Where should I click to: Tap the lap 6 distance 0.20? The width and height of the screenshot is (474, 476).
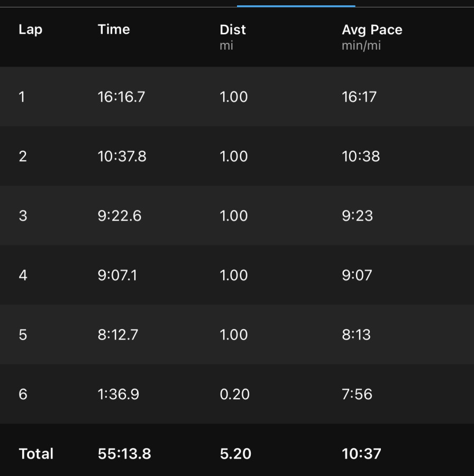pos(234,394)
